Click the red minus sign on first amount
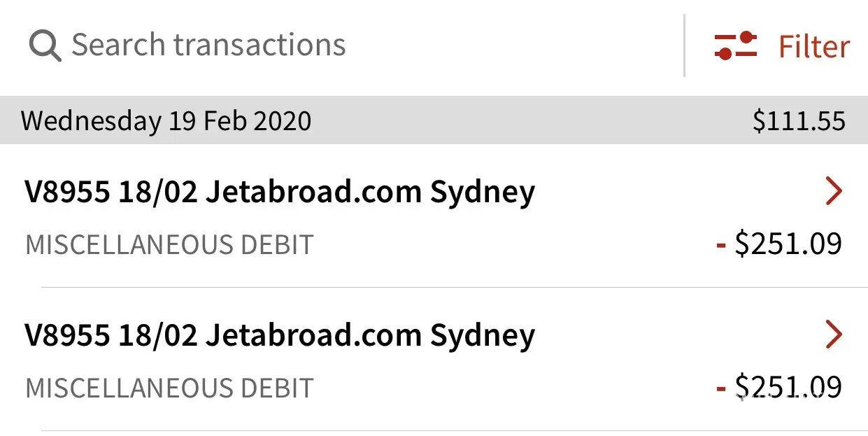This screenshot has height=436, width=868. tap(721, 245)
